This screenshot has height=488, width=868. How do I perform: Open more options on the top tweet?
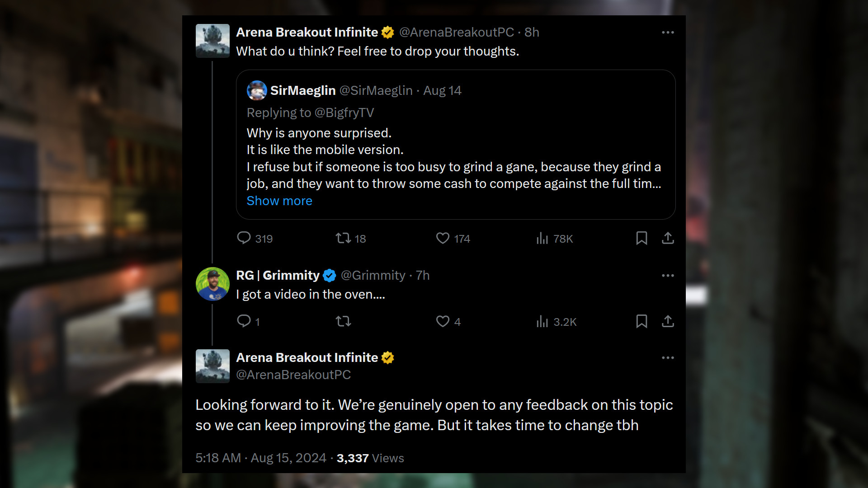pos(668,33)
